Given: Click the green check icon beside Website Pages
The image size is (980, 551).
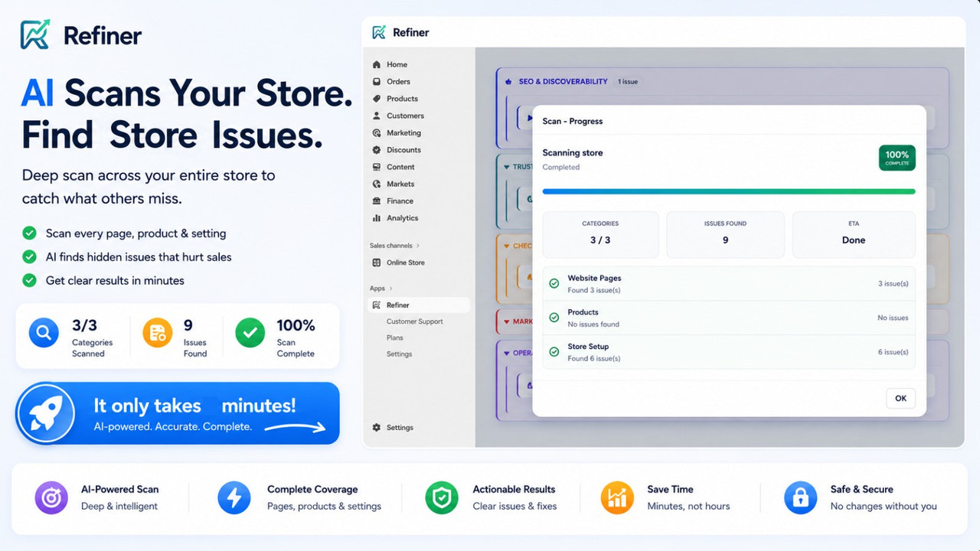Looking at the screenshot, I should [x=554, y=284].
